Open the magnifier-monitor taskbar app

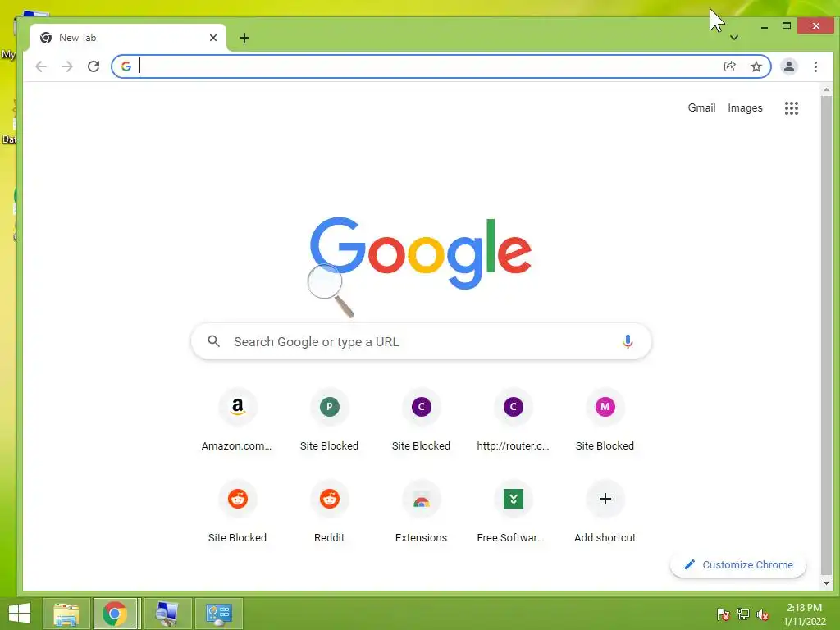[x=167, y=614]
